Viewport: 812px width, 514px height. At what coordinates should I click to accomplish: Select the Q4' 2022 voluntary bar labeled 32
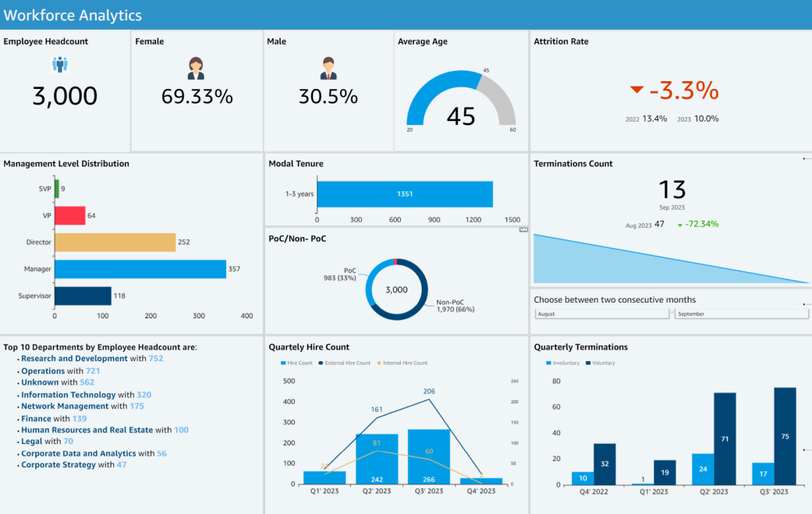point(605,464)
